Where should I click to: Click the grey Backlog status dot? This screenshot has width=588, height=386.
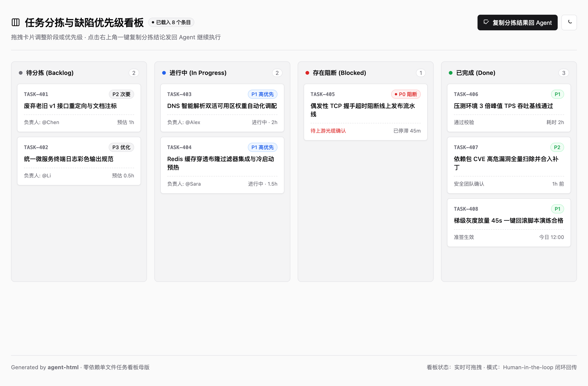pos(21,73)
